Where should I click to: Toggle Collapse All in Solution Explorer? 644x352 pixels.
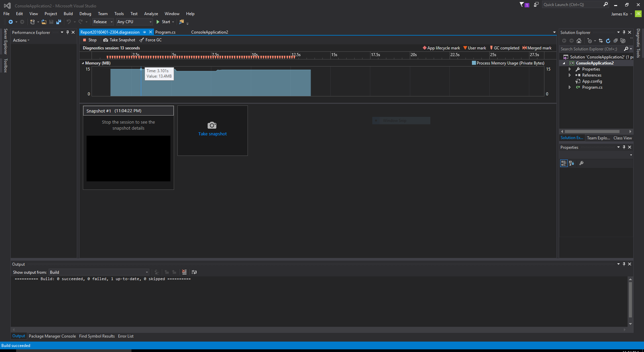pos(616,41)
